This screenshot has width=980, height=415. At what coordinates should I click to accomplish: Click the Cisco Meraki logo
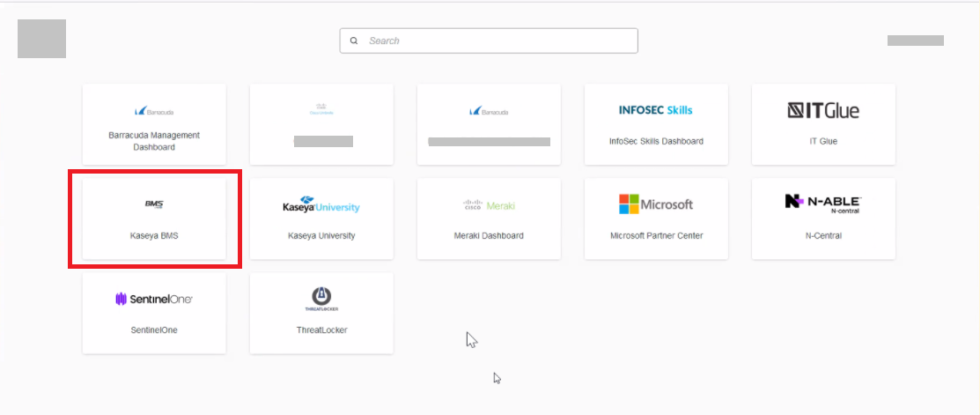489,205
